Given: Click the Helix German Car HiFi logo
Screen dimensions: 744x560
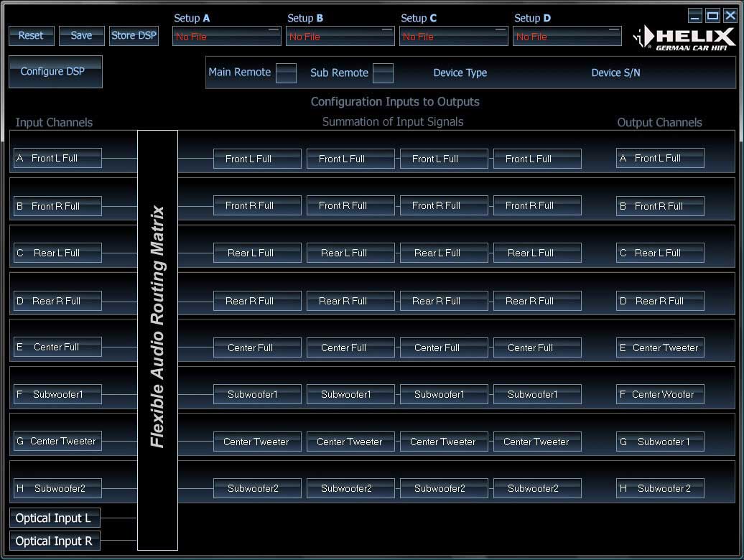Looking at the screenshot, I should (684, 37).
